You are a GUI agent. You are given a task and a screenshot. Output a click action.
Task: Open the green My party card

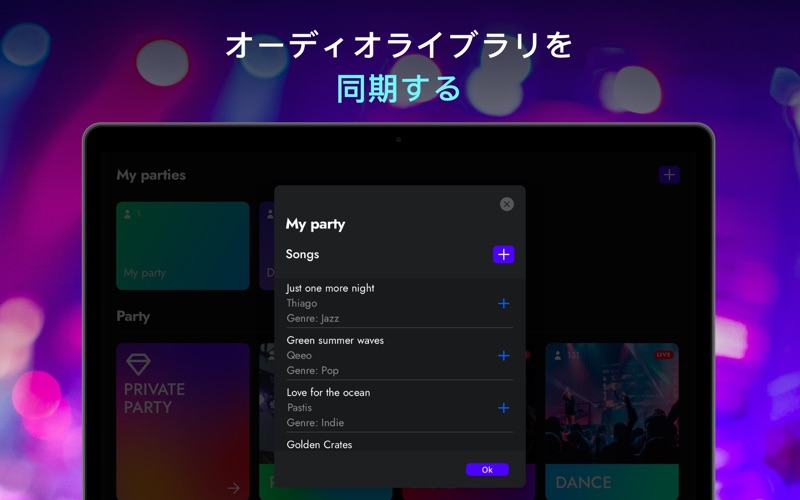pyautogui.click(x=183, y=245)
